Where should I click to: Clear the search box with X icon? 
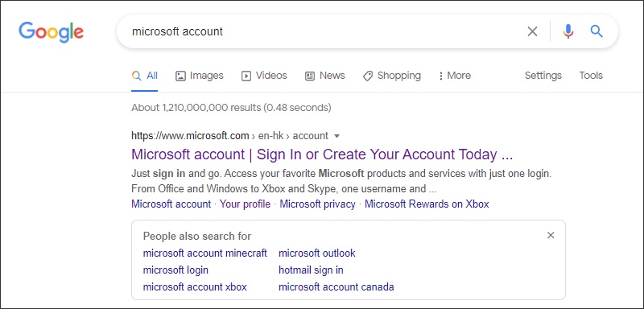[532, 31]
